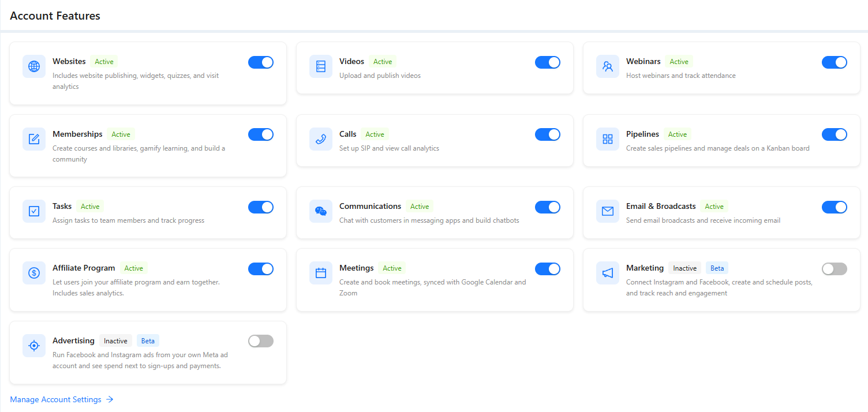Click the Memberships card title
Image resolution: width=868 pixels, height=412 pixels.
tap(77, 134)
